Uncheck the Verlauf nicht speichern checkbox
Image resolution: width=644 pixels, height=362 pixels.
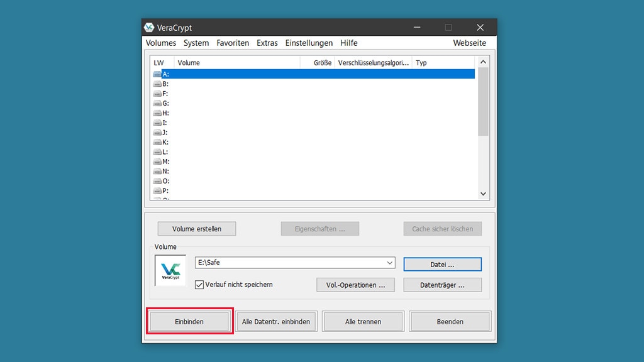pyautogui.click(x=199, y=284)
